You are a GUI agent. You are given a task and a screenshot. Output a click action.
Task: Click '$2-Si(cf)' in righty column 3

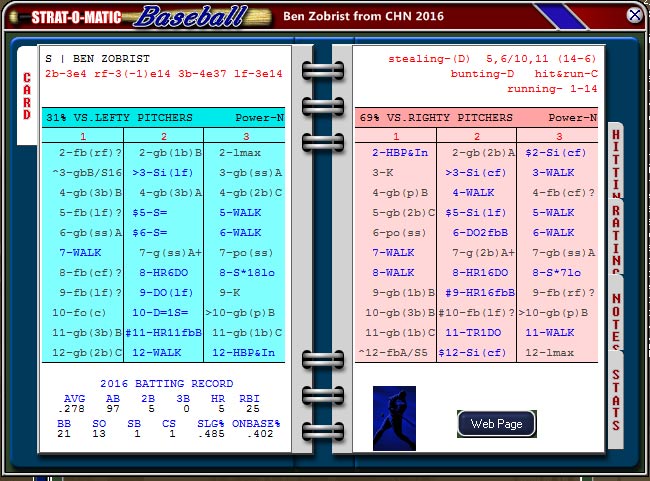pyautogui.click(x=556, y=153)
